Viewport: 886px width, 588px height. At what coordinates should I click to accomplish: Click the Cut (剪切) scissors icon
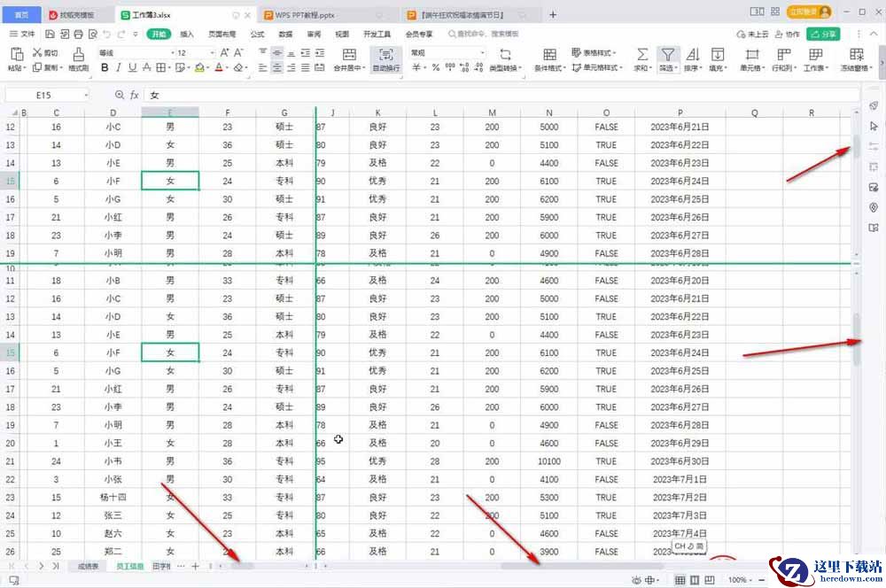(37, 52)
